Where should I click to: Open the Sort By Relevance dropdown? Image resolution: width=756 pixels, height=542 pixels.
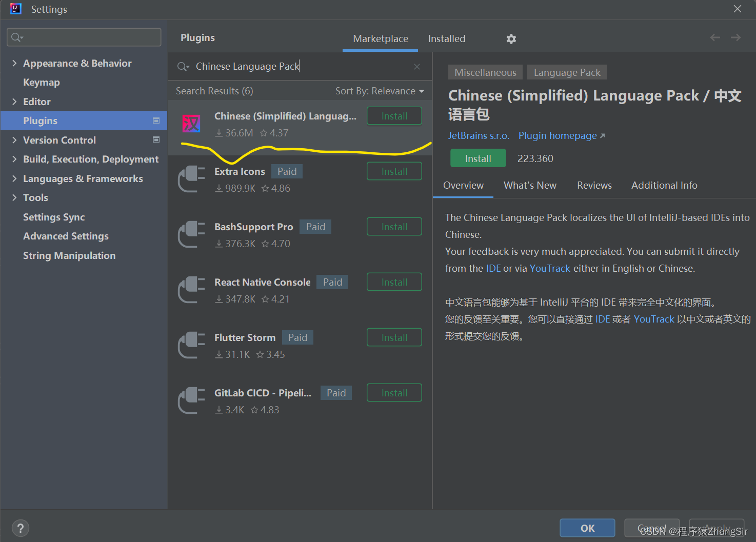pos(380,91)
